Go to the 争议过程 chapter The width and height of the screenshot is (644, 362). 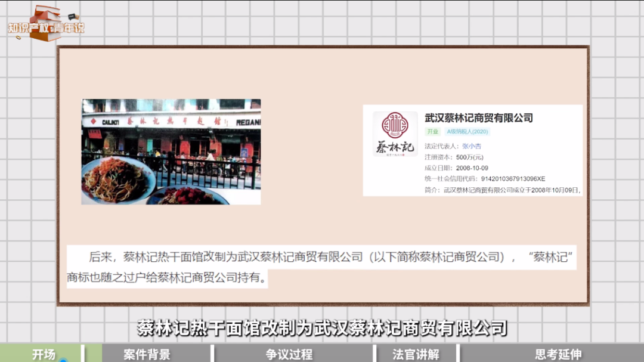coord(289,354)
